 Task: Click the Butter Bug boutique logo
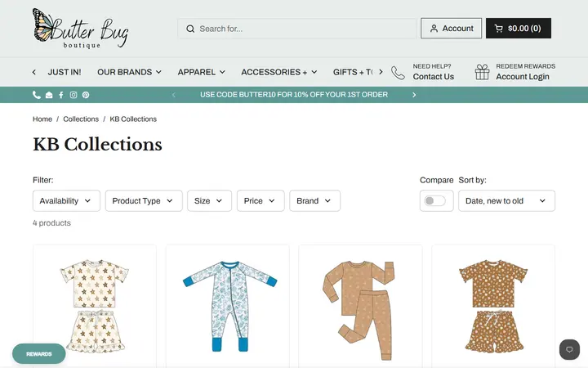click(x=80, y=29)
